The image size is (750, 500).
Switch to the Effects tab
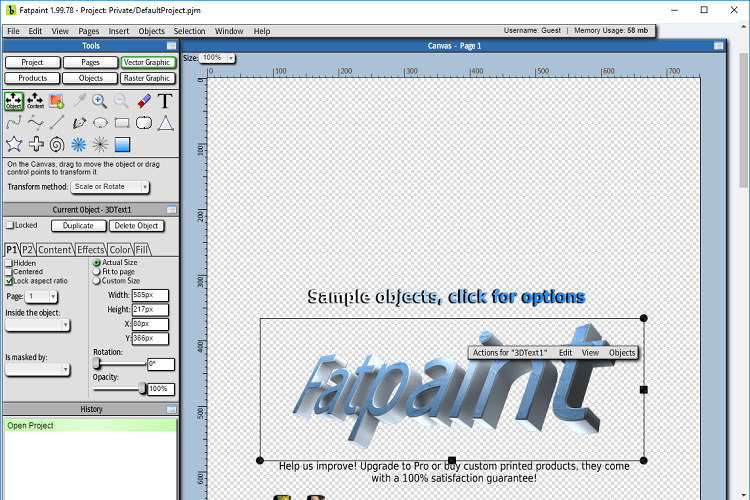(x=90, y=250)
